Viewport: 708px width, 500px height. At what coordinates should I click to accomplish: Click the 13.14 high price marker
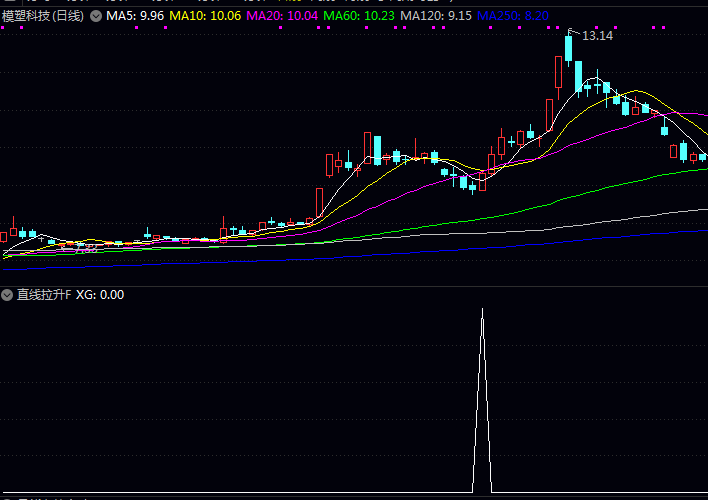click(x=597, y=36)
